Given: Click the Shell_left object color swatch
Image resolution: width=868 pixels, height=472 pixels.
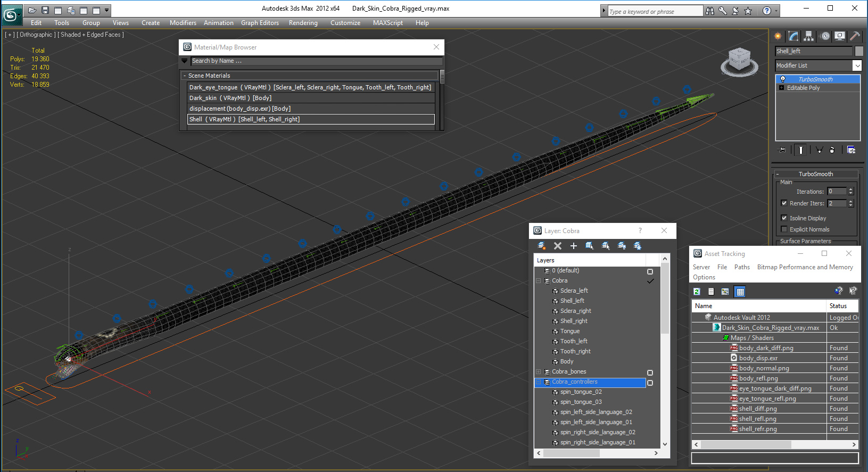Looking at the screenshot, I should tap(858, 51).
